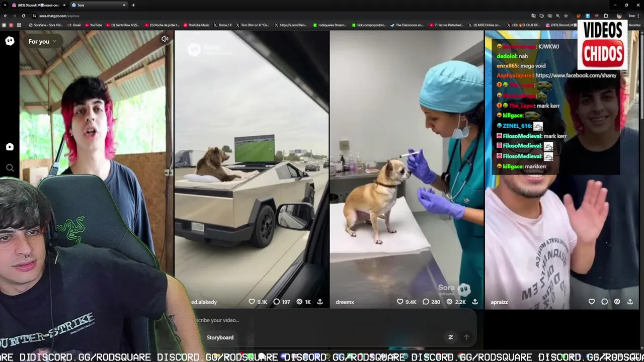
Task: Open comments on ed.alakedy video
Action: (276, 302)
